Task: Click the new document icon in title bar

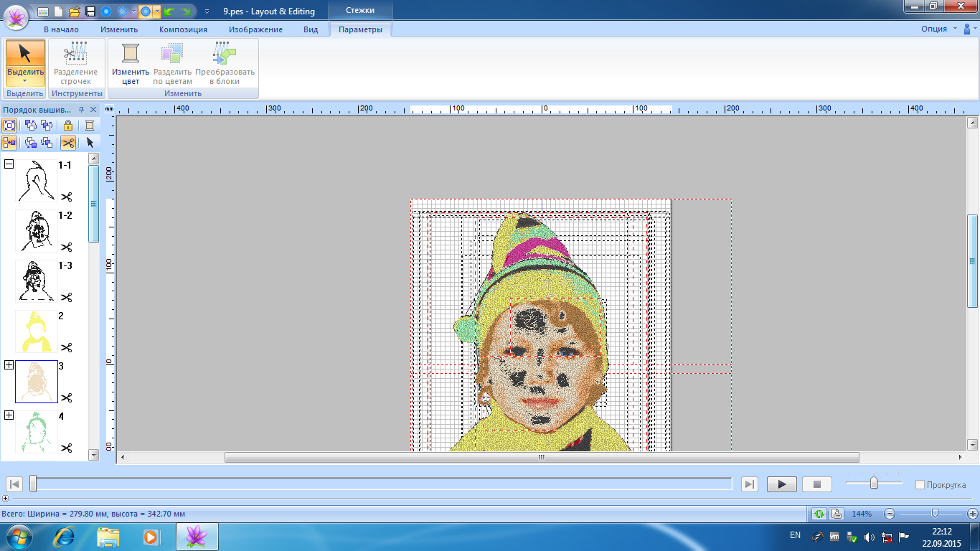Action: pyautogui.click(x=58, y=11)
